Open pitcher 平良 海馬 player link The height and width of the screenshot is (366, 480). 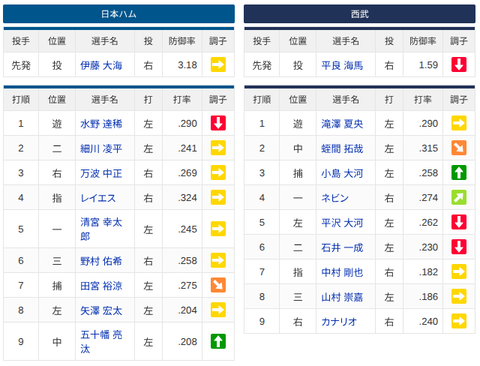click(342, 65)
